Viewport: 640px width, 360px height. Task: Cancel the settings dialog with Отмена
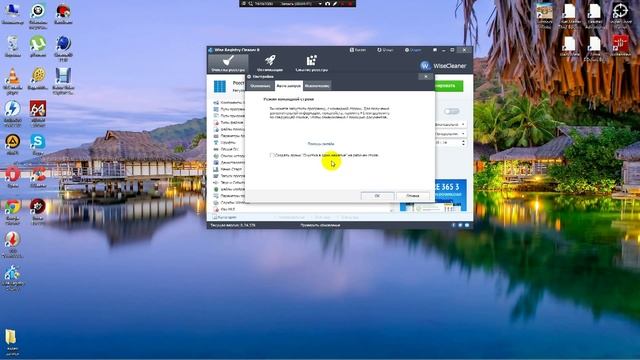[413, 196]
